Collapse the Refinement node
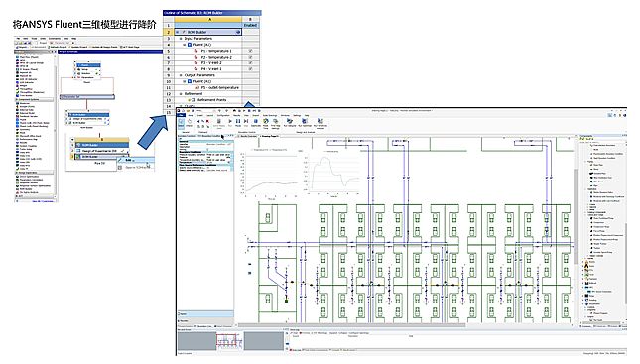 tap(181, 94)
